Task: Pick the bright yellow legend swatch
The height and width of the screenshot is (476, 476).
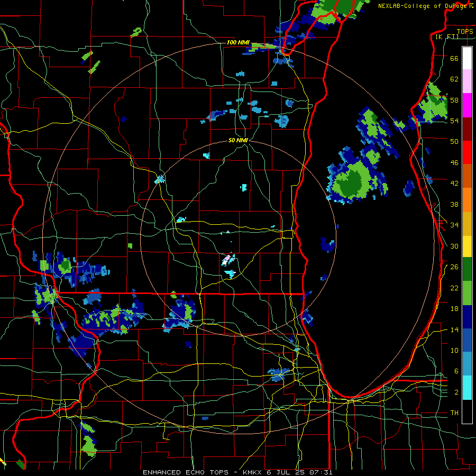Action: [x=467, y=246]
